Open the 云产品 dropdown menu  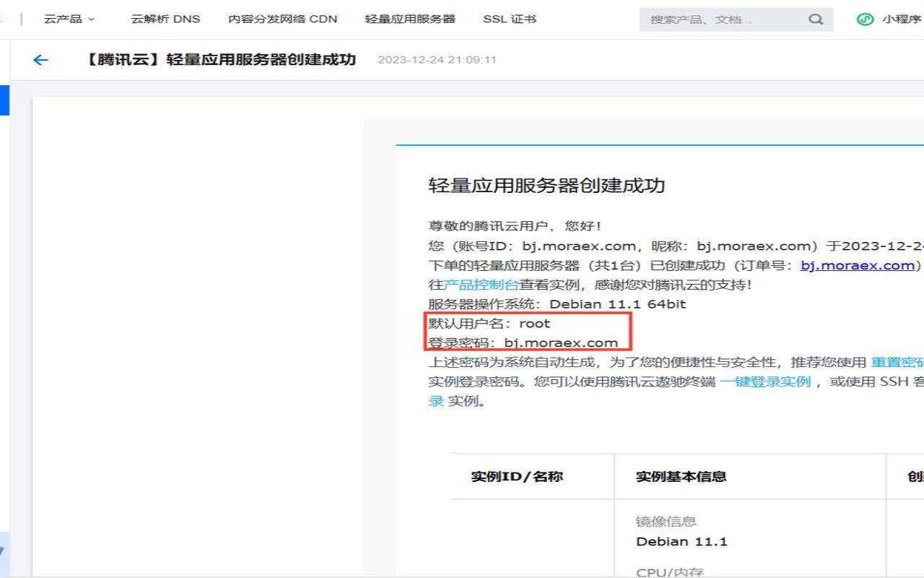point(69,20)
